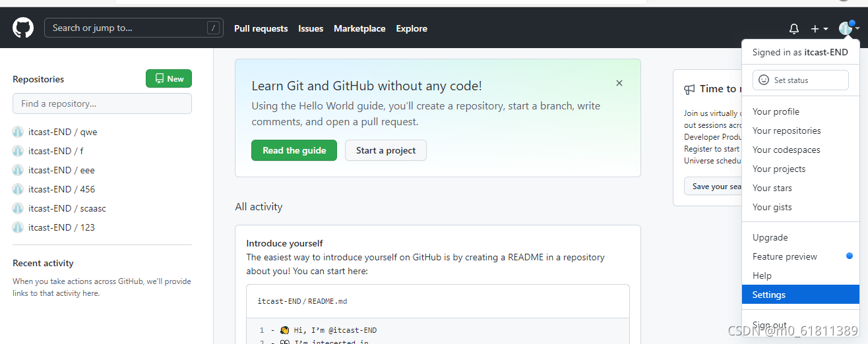Click the Set status button
The height and width of the screenshot is (344, 868).
(800, 80)
